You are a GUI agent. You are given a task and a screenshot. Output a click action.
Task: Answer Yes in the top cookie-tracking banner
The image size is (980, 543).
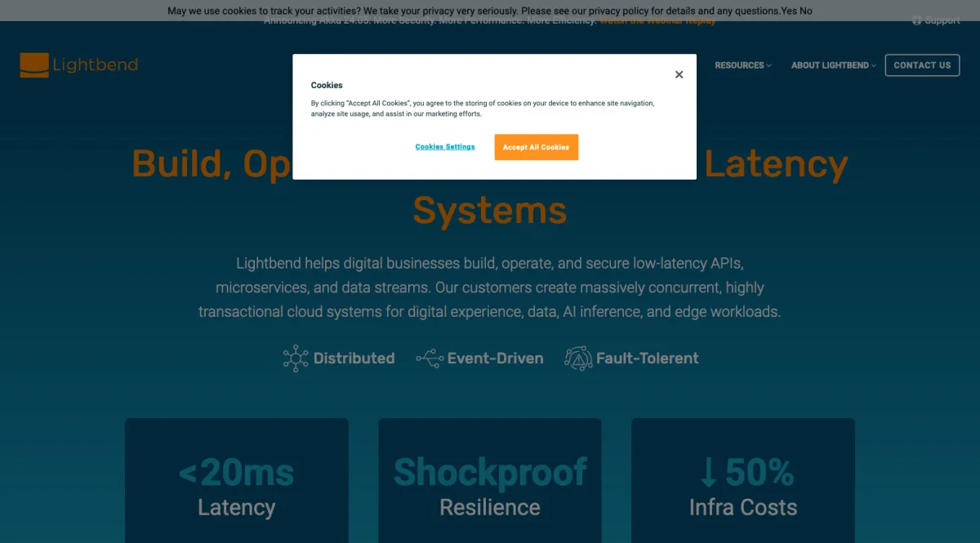[789, 11]
